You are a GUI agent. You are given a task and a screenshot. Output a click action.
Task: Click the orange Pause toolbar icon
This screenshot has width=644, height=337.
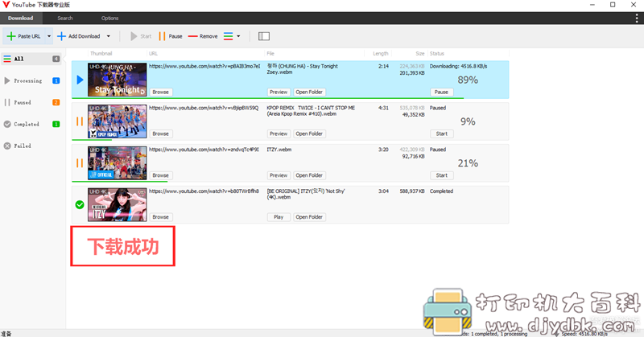(162, 36)
